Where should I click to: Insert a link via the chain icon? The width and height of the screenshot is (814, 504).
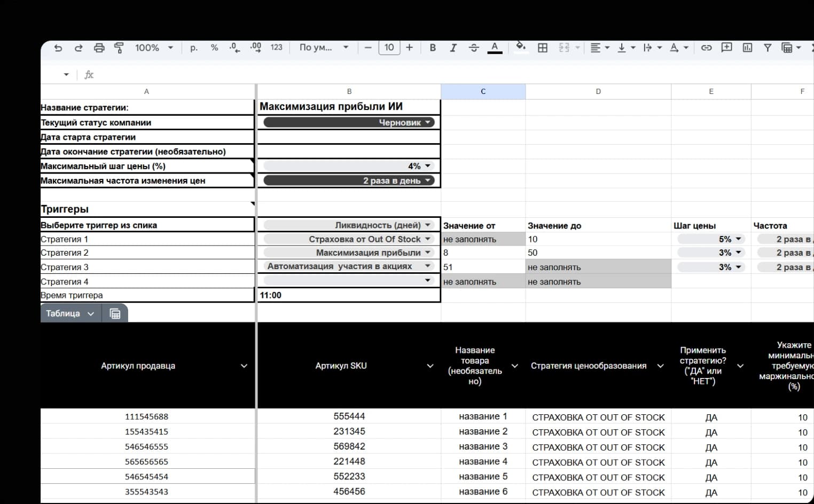[706, 48]
